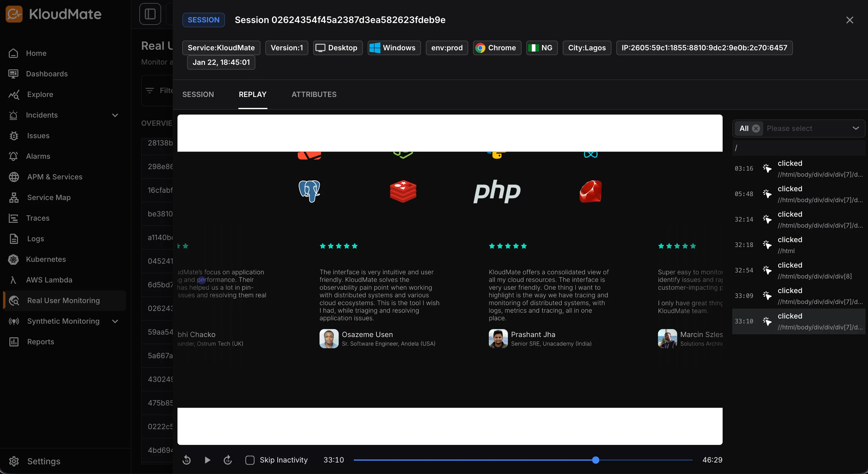
Task: Play the session replay
Action: (x=207, y=460)
